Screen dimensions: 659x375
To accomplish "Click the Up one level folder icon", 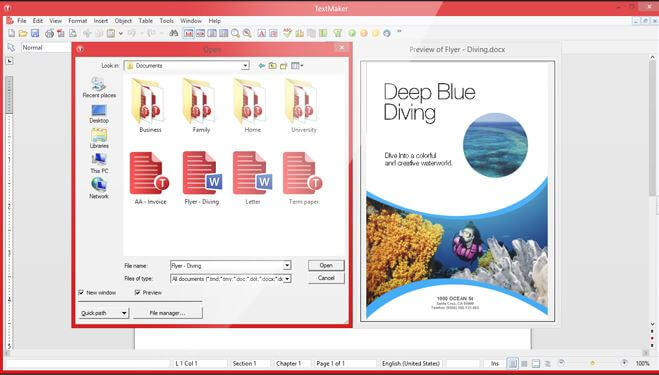I will (x=273, y=66).
